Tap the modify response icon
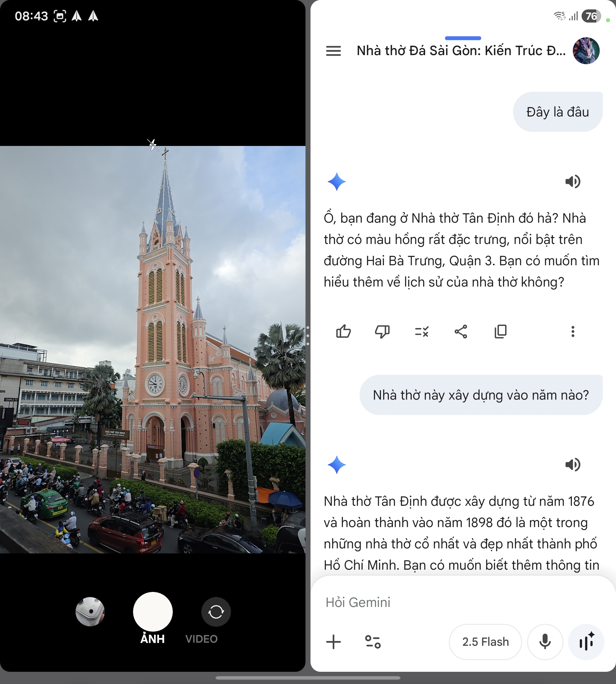 (421, 331)
